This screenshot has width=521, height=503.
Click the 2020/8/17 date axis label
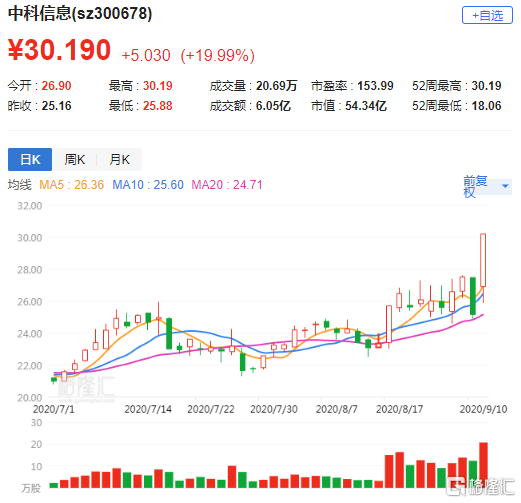[x=399, y=409]
